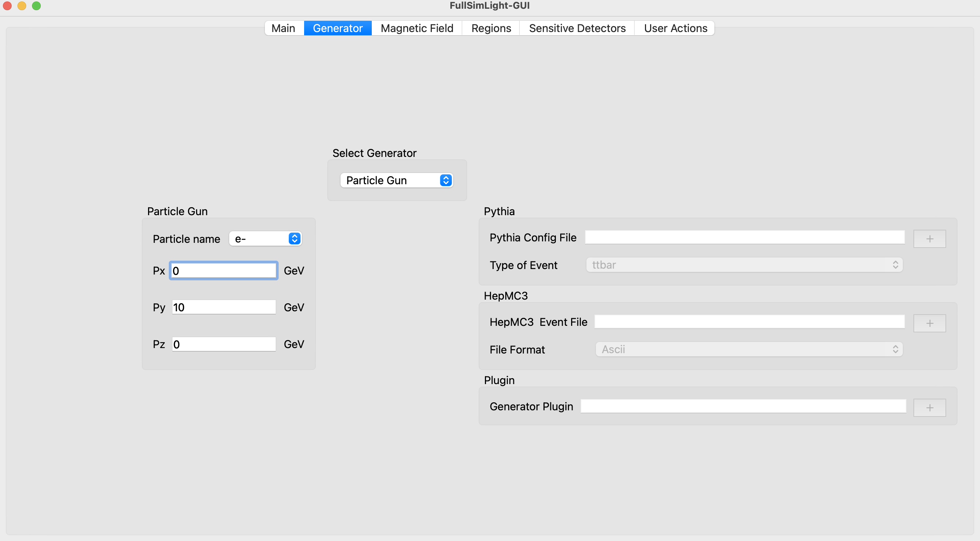
Task: Click the HepMC3 Event File label
Action: coord(538,322)
